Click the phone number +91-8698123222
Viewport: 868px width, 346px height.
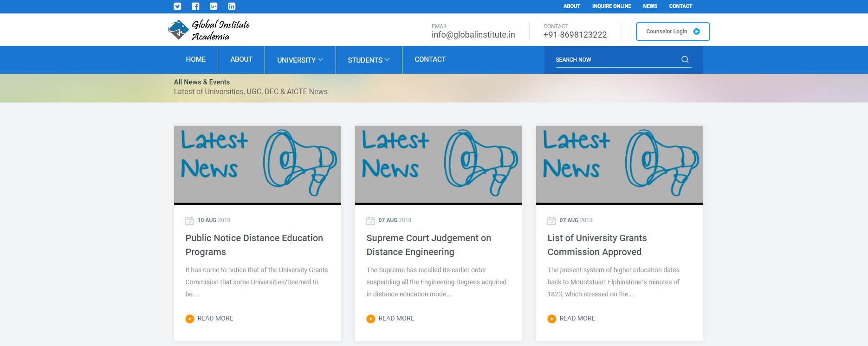click(x=575, y=35)
